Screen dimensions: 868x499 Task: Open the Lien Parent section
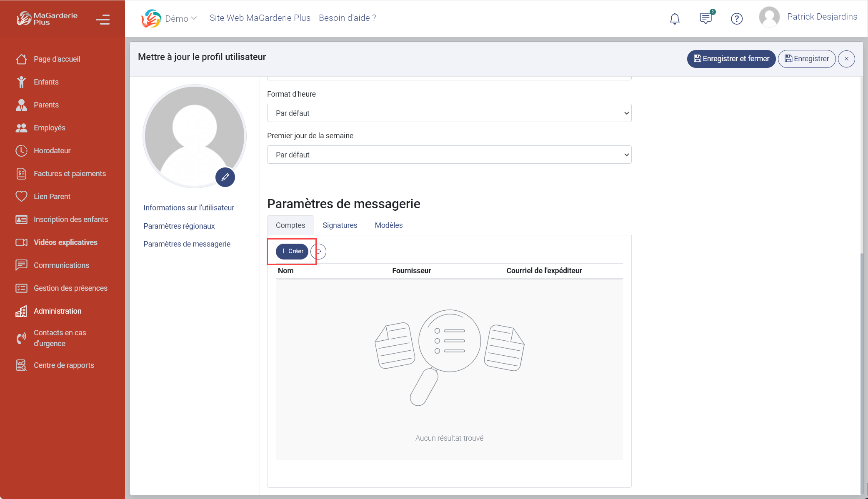point(53,196)
